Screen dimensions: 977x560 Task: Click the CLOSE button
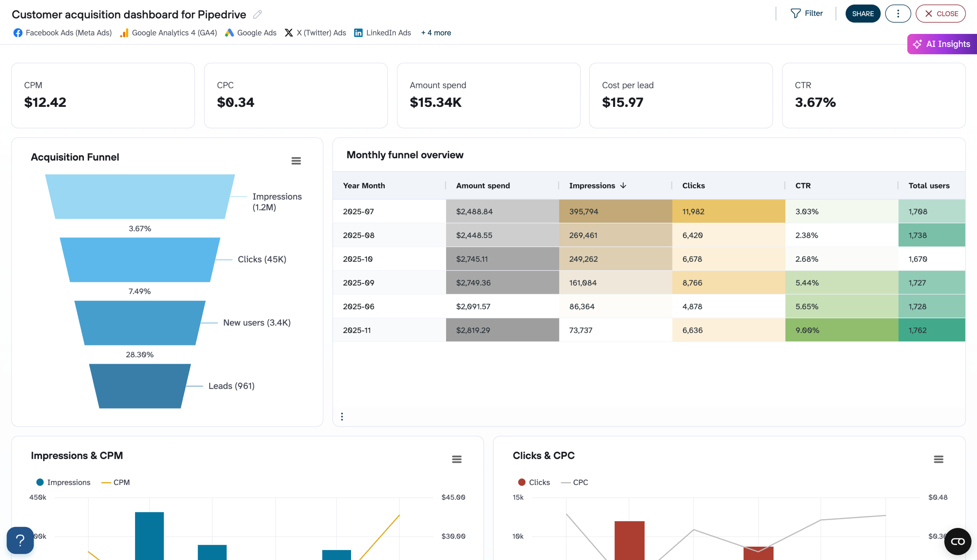[x=940, y=13]
